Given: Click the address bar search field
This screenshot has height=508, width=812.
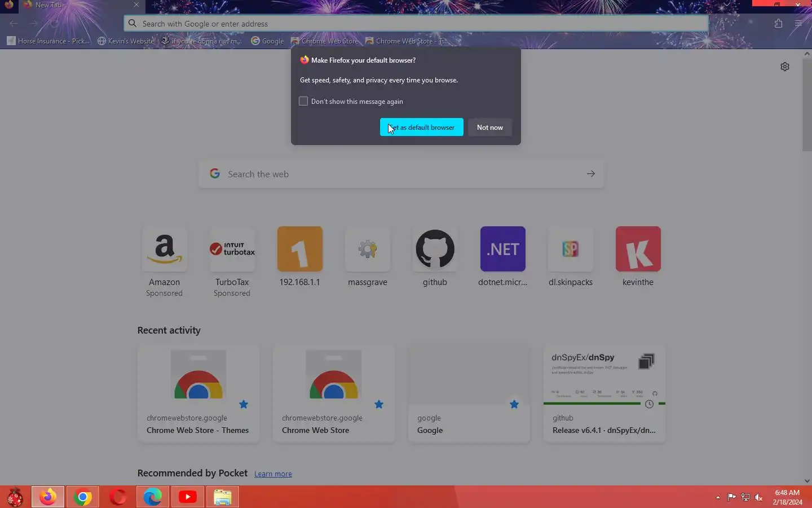Looking at the screenshot, I should pos(416,24).
